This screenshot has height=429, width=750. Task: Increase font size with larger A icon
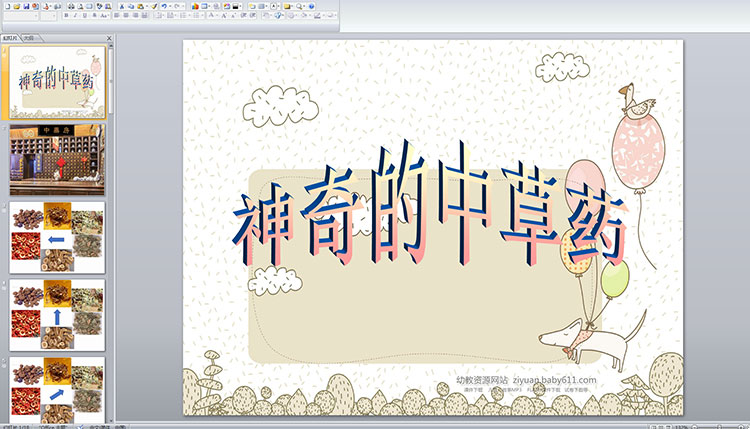(x=224, y=15)
